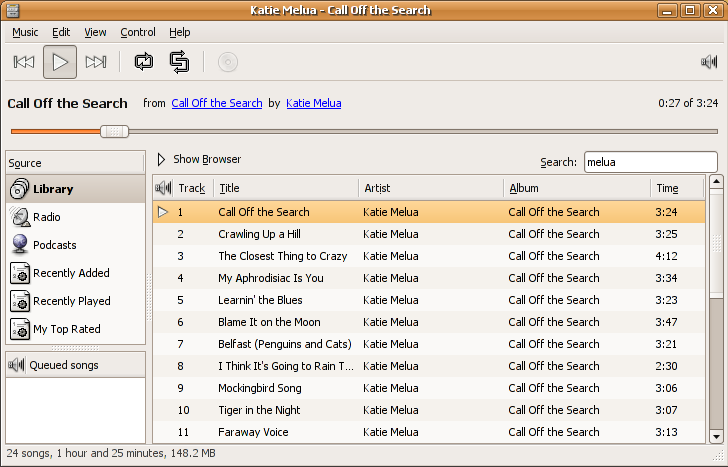Open the Music menu
Image resolution: width=728 pixels, height=467 pixels.
point(25,32)
